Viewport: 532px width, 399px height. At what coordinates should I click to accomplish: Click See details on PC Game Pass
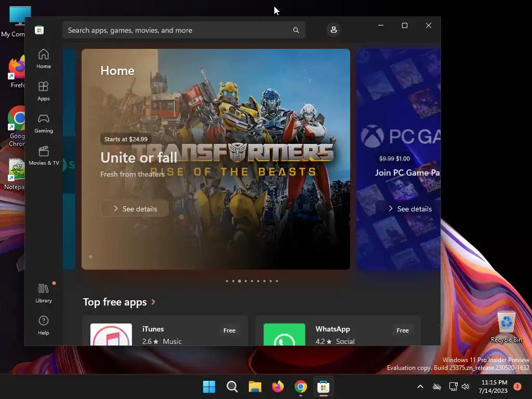click(409, 209)
